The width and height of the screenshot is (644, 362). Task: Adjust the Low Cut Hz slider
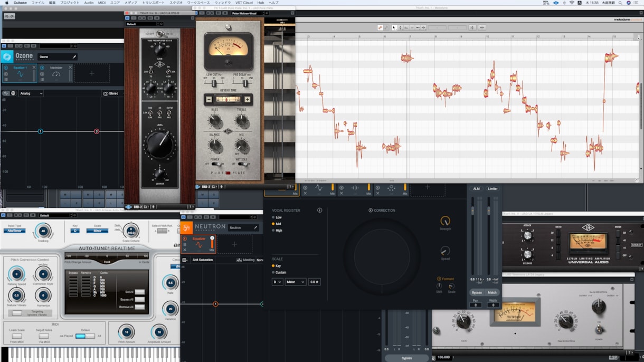(214, 83)
